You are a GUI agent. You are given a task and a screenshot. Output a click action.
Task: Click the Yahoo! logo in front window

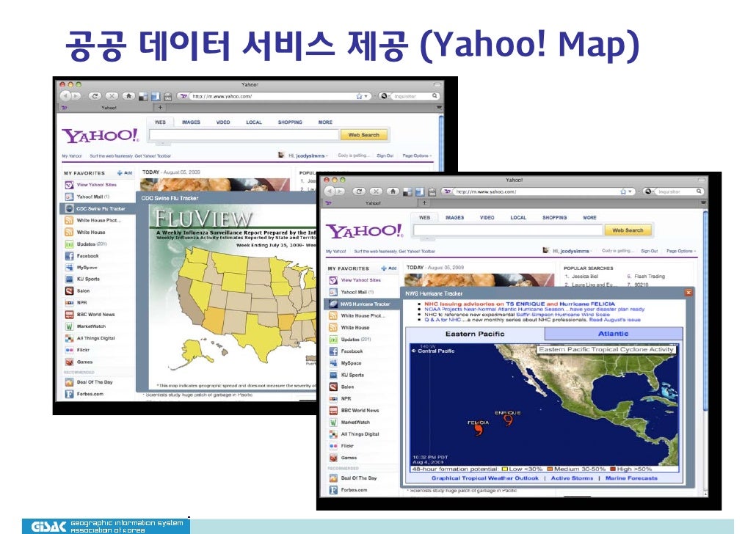click(364, 231)
